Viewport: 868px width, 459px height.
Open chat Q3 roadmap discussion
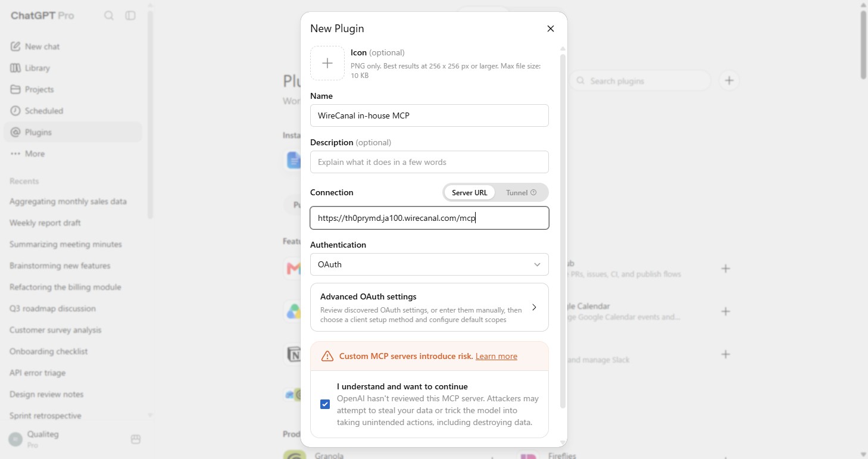click(52, 308)
